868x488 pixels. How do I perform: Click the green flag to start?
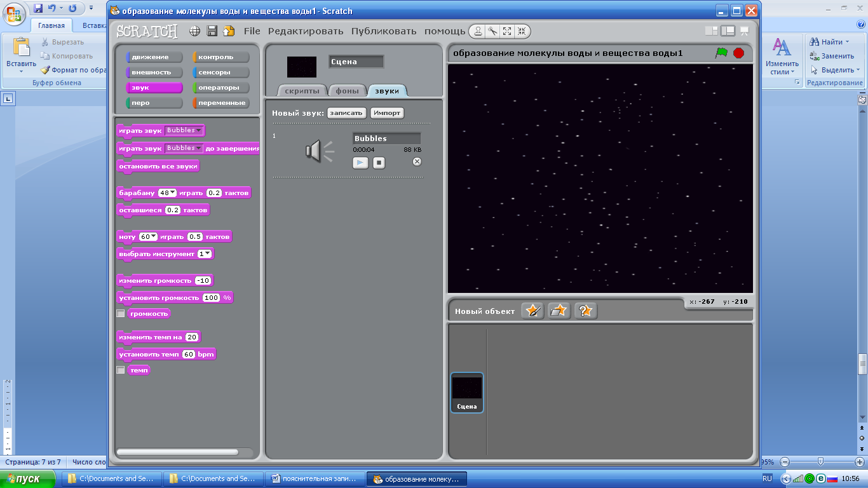pyautogui.click(x=721, y=53)
